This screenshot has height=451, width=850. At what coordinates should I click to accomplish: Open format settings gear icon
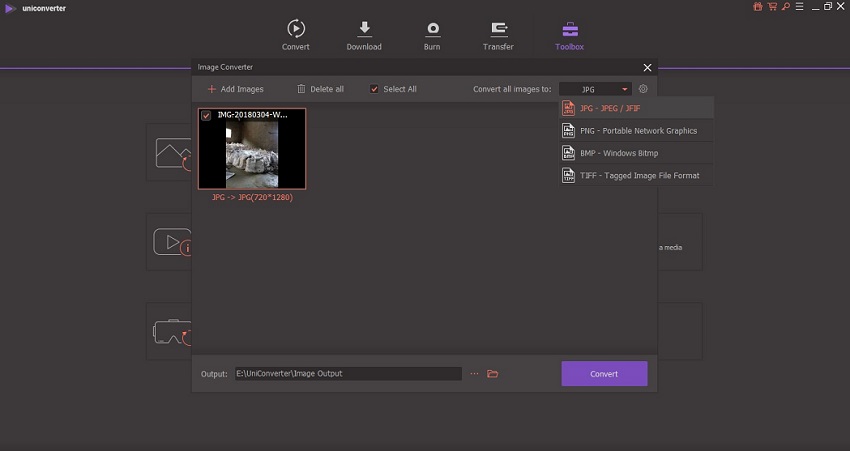(x=643, y=89)
